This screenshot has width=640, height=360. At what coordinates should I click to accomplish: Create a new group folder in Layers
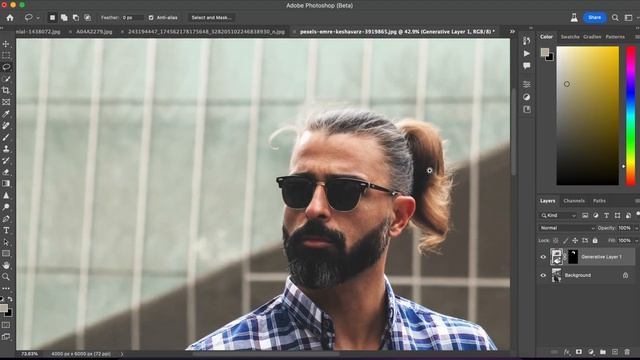tap(603, 352)
